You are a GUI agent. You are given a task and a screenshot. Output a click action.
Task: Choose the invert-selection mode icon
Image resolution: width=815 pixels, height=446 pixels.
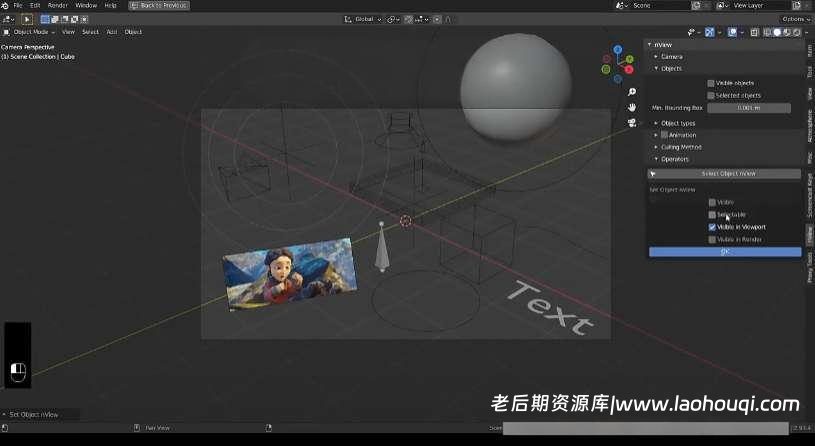[x=74, y=19]
